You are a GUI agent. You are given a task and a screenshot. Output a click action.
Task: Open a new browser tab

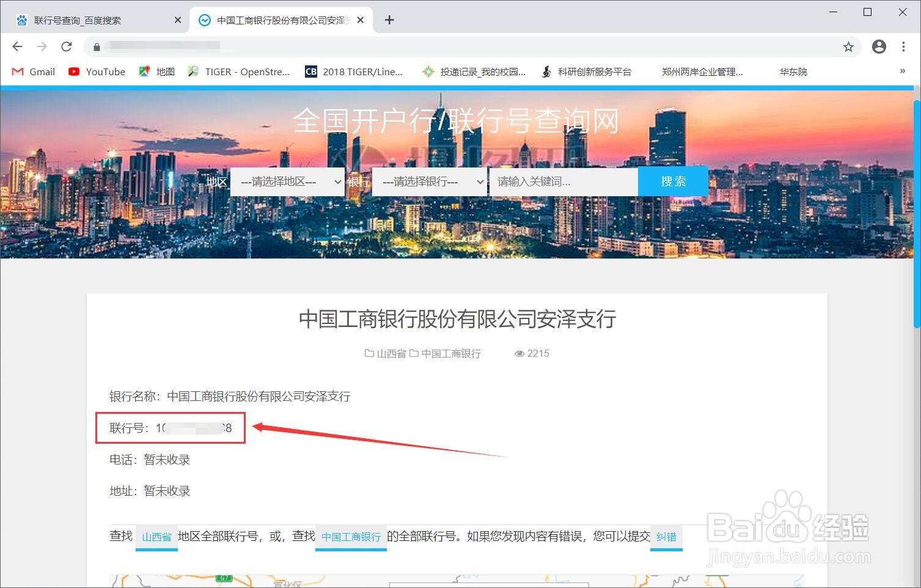(x=389, y=20)
